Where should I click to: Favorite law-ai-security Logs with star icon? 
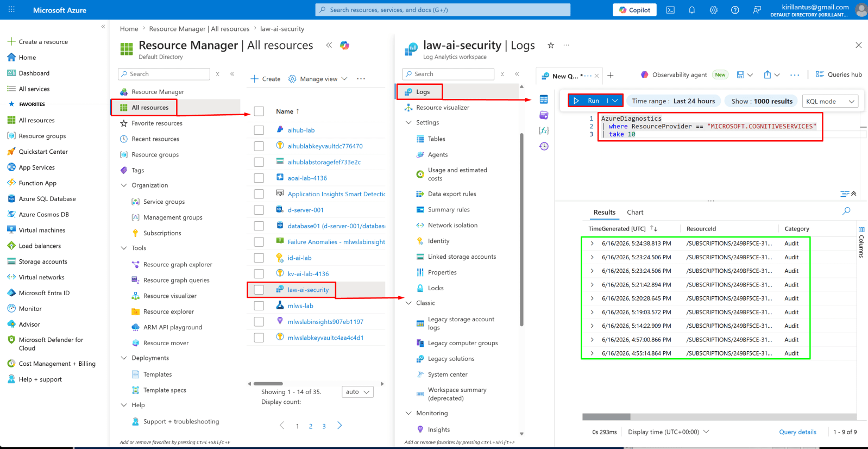(551, 45)
